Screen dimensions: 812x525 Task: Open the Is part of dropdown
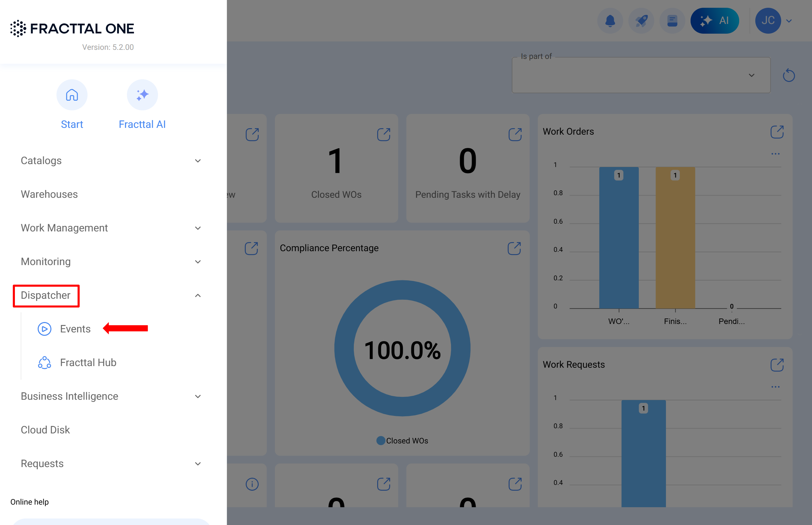coord(751,75)
